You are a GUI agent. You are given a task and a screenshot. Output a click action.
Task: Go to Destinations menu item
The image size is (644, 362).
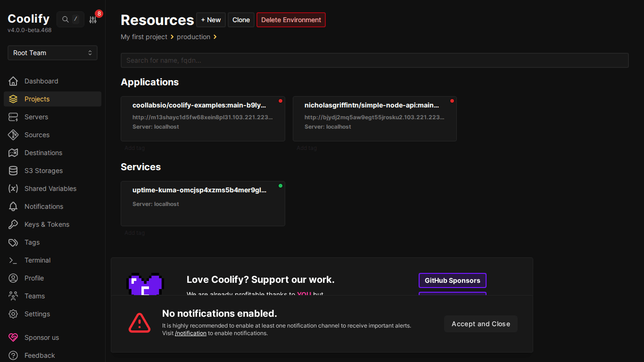point(43,153)
